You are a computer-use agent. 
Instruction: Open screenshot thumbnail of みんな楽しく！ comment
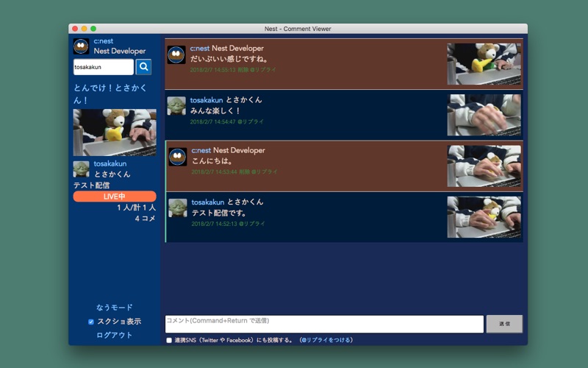point(484,115)
